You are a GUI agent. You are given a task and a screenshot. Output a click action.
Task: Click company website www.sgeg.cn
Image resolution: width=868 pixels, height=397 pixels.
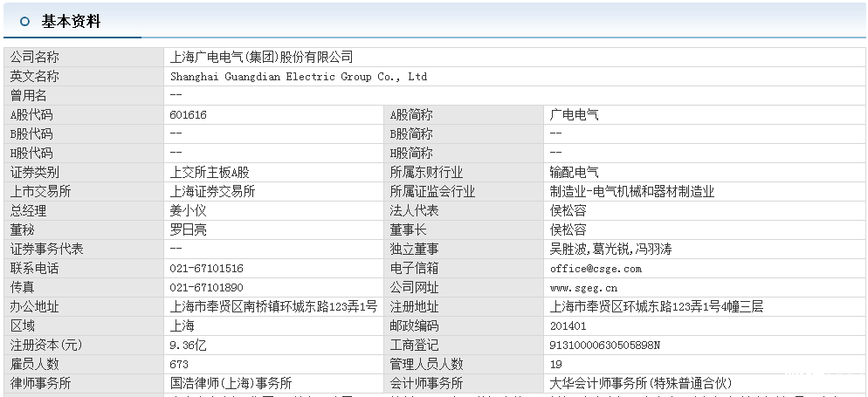tap(583, 288)
